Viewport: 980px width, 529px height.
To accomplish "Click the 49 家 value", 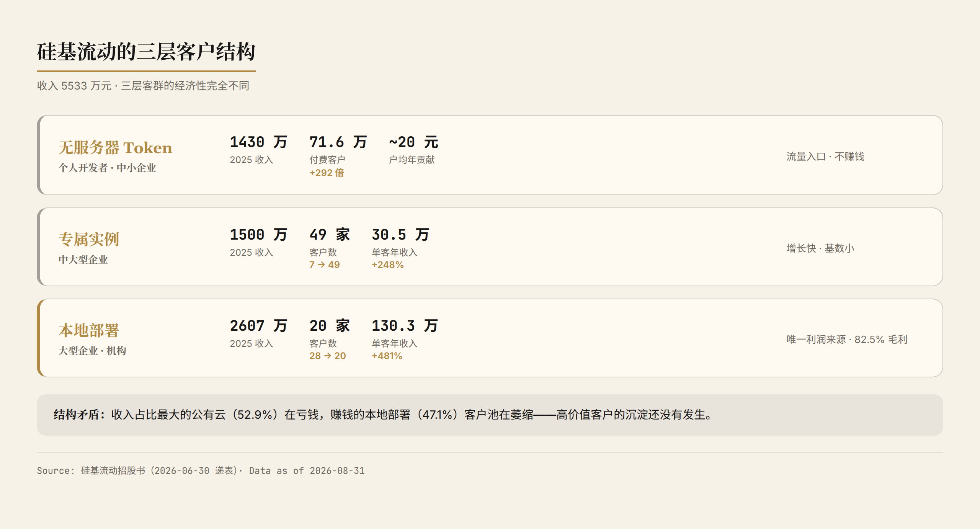I will [330, 235].
